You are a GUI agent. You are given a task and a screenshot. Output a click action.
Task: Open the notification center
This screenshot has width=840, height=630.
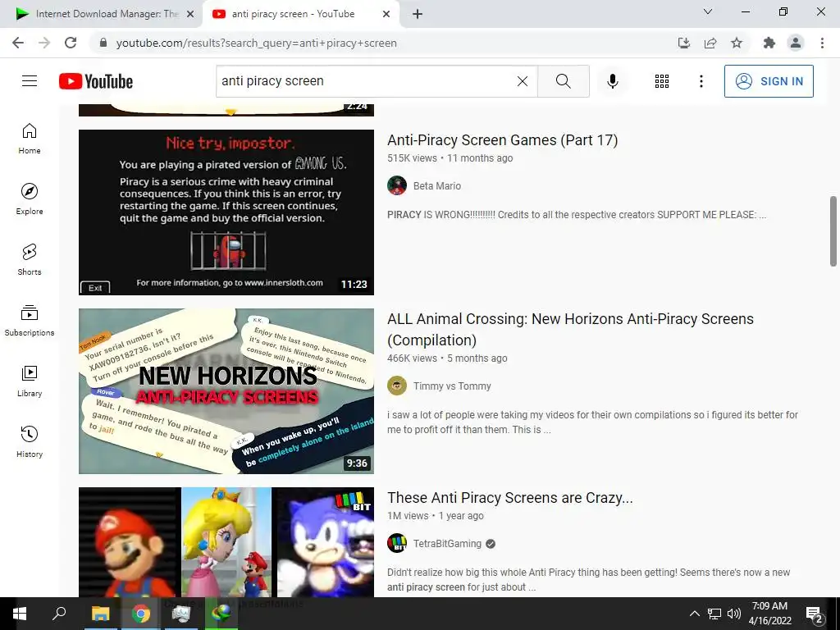pos(815,615)
